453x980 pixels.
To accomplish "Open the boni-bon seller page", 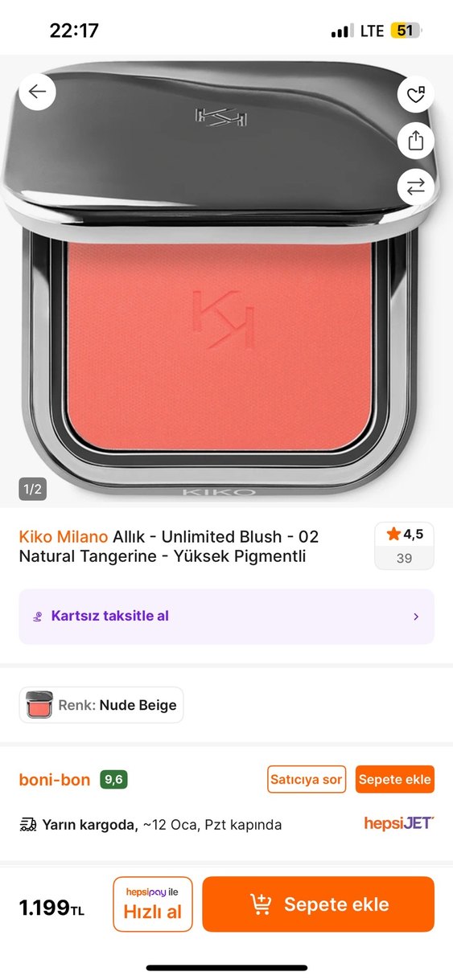I will (55, 780).
